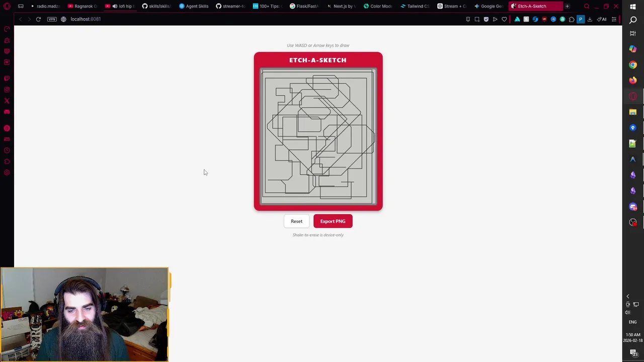This screenshot has width=644, height=362.
Task: Click the site info globe icon
Action: (x=63, y=19)
